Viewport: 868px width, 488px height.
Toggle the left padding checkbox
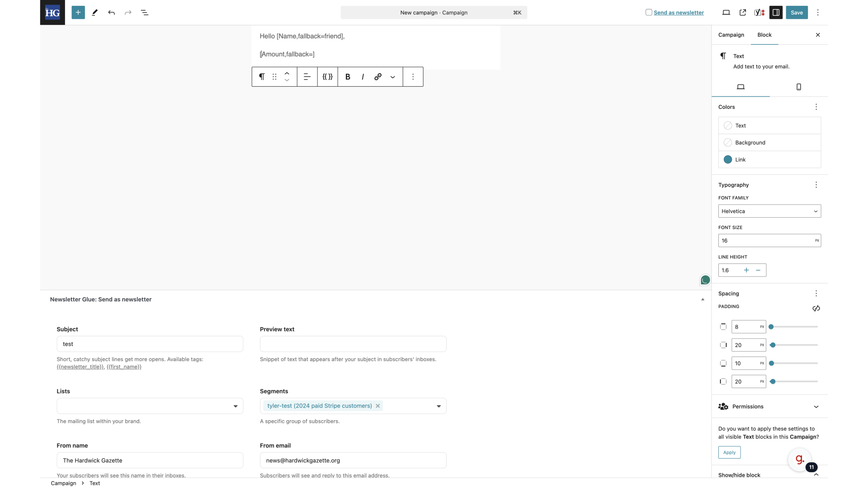724,381
